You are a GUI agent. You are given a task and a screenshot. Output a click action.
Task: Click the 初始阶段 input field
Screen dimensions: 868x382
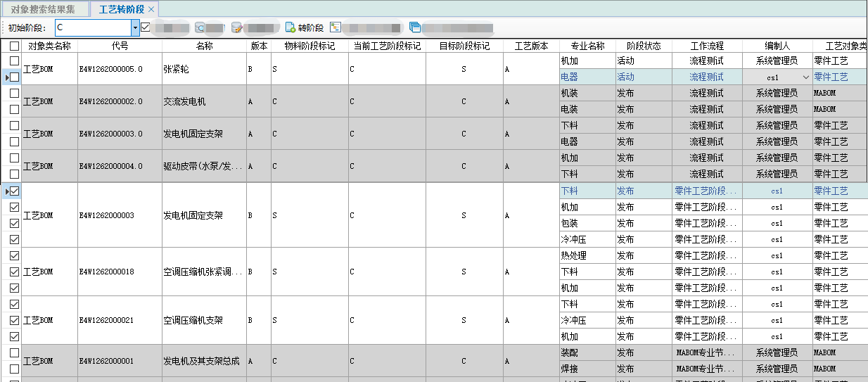click(x=92, y=28)
